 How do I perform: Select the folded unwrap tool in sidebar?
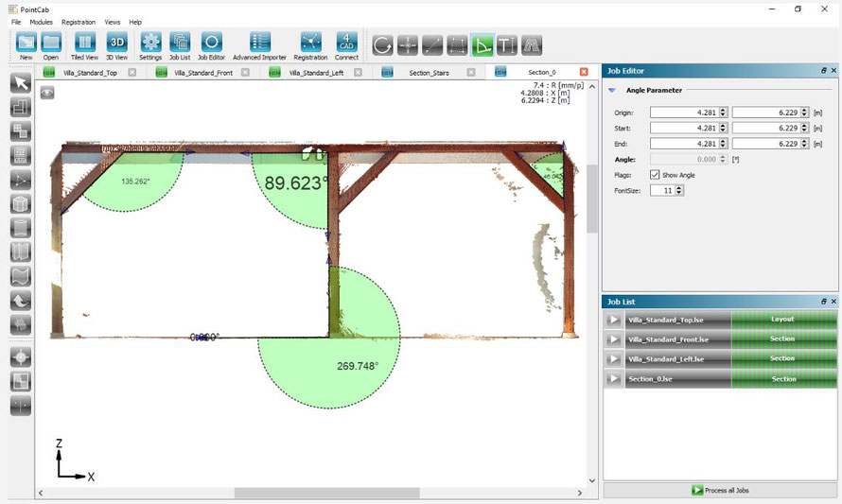(21, 252)
